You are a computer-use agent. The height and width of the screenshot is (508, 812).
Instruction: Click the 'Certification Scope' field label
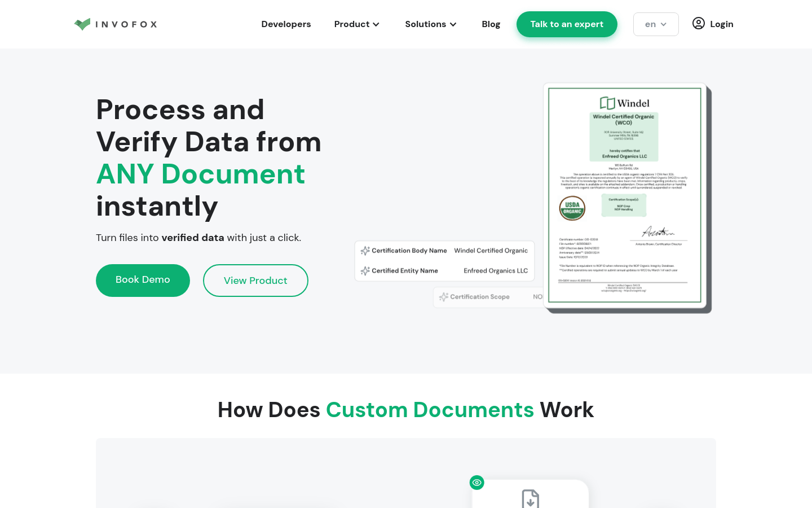[x=480, y=297]
